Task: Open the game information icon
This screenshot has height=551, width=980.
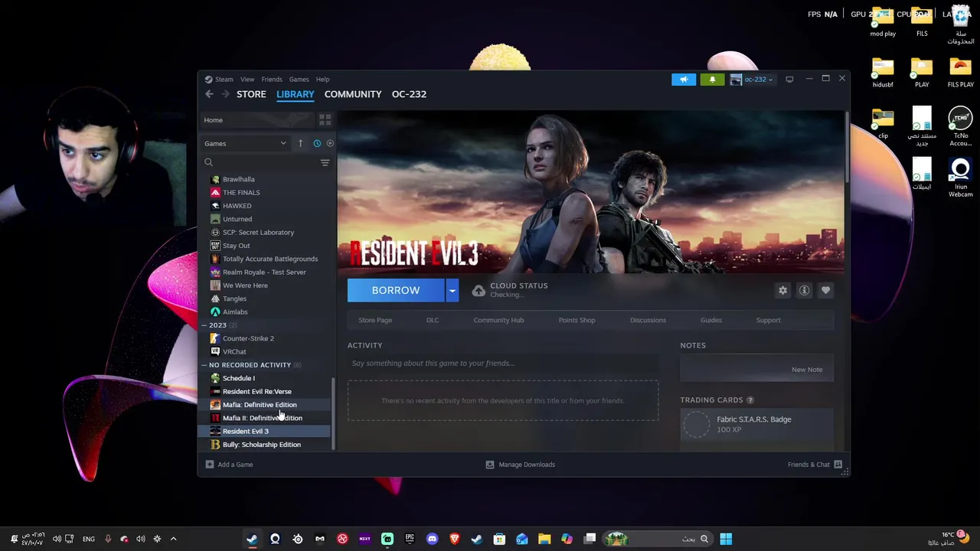Action: tap(804, 290)
